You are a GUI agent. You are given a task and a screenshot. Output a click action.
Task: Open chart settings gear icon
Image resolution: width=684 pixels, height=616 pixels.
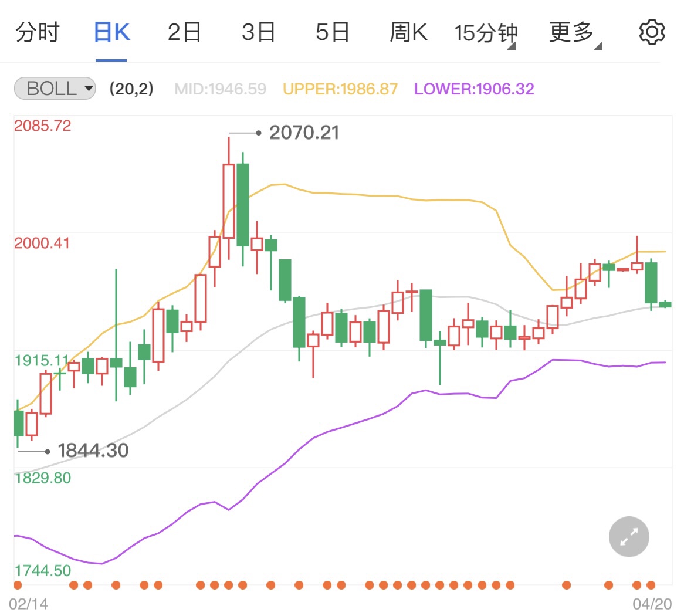click(652, 32)
